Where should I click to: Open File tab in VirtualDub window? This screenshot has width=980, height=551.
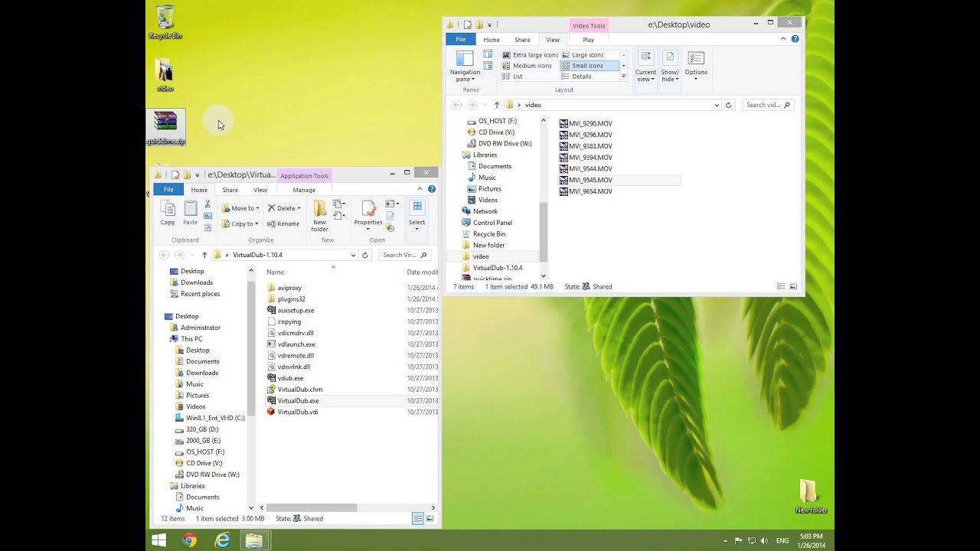(168, 190)
